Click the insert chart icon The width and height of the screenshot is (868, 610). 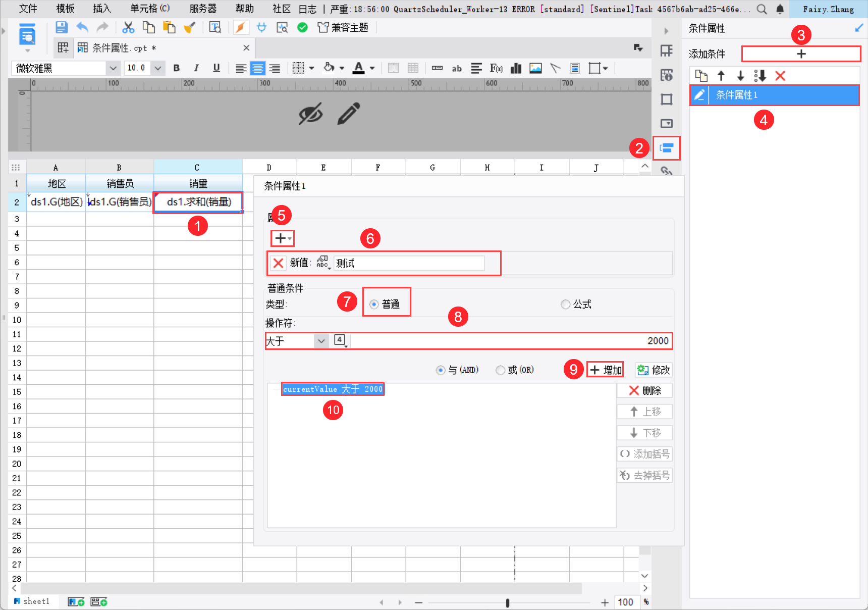(516, 68)
